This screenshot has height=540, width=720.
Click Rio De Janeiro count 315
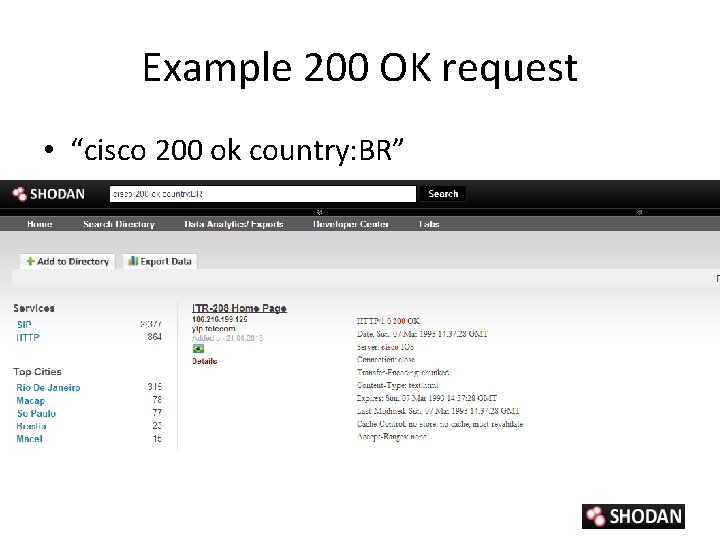click(x=155, y=387)
